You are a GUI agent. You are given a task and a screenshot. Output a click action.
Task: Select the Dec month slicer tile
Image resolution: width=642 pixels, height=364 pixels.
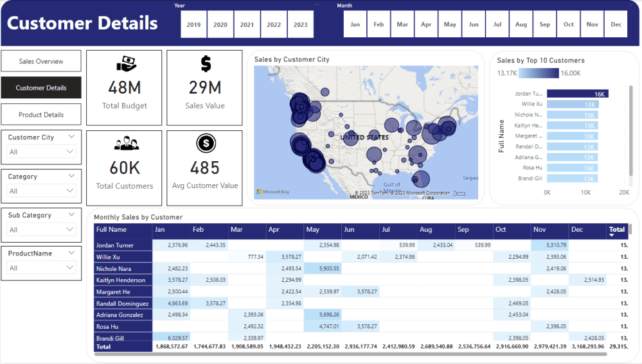pos(616,24)
